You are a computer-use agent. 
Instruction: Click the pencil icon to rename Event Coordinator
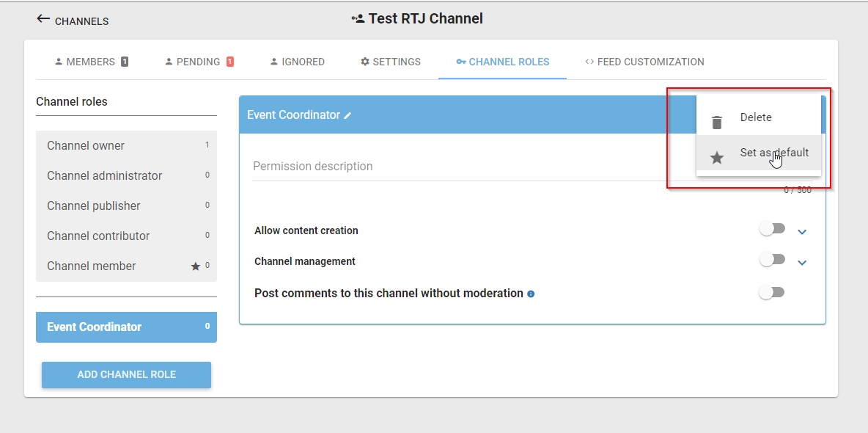347,115
